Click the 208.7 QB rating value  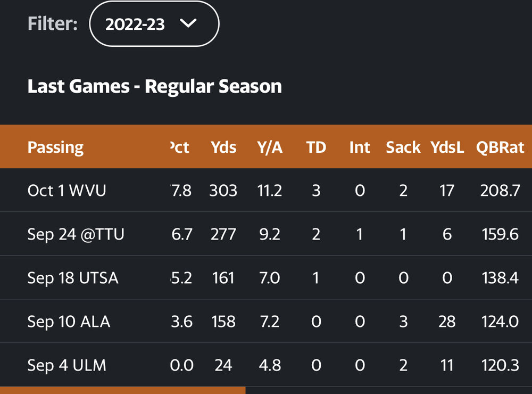[x=500, y=190]
